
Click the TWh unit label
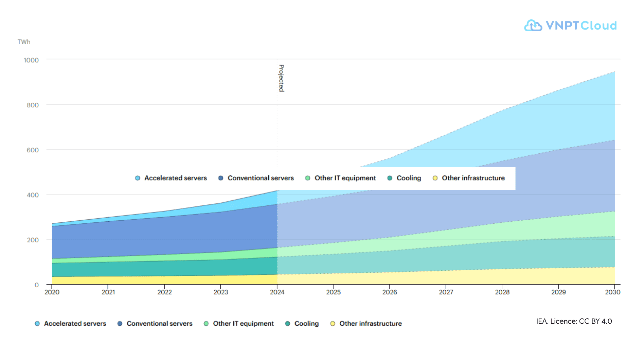(24, 42)
